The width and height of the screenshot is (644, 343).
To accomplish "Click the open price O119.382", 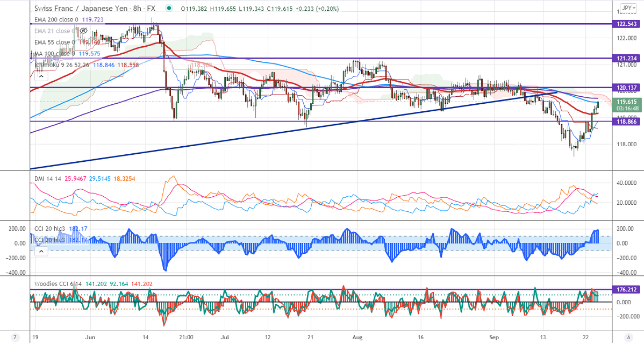I will pyautogui.click(x=194, y=9).
